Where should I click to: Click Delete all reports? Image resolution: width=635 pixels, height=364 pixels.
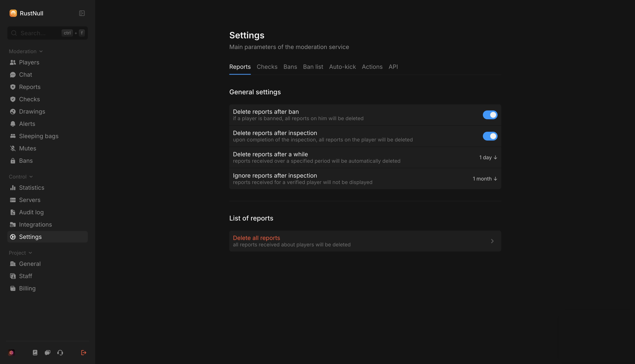tap(256, 238)
